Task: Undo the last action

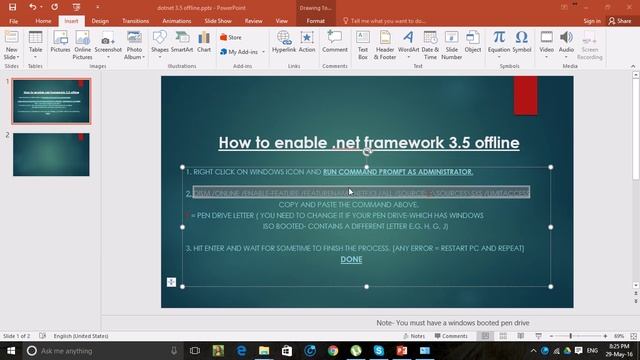Action: point(33,7)
